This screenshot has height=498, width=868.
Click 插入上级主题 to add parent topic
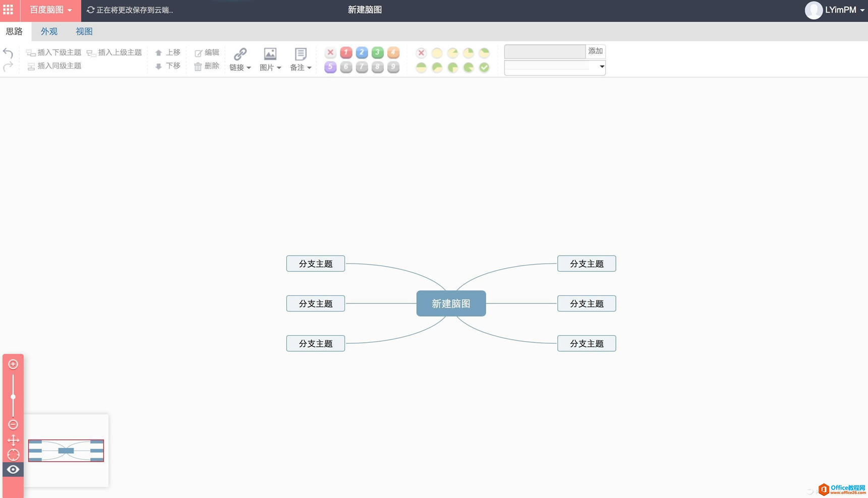click(x=114, y=52)
